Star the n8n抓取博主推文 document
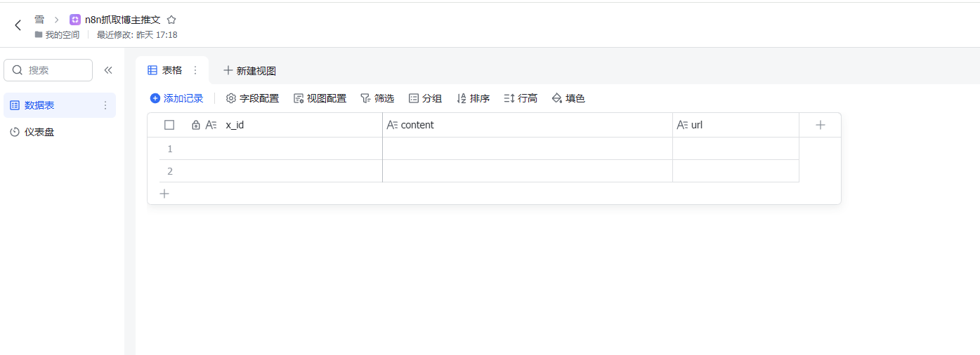980x355 pixels. point(171,20)
